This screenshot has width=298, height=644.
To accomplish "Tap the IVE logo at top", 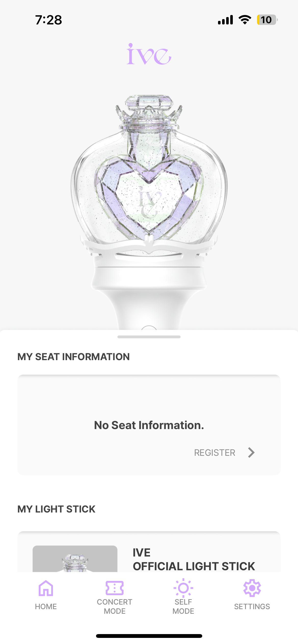I will (x=149, y=54).
